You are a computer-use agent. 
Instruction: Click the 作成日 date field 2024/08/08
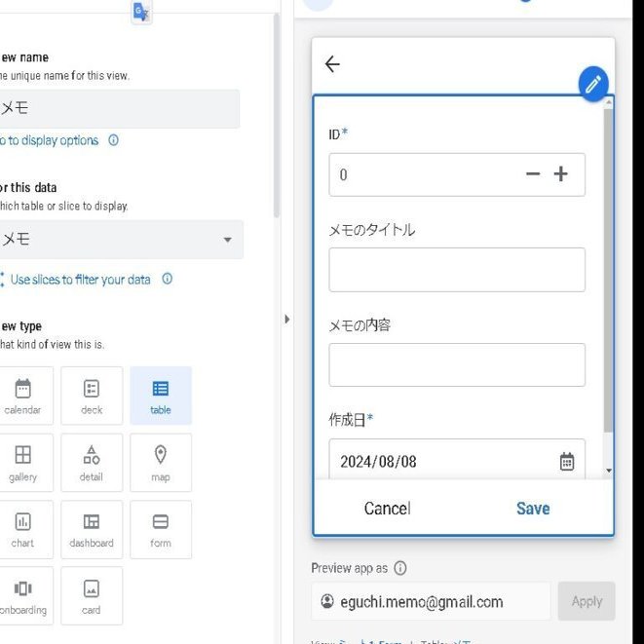457,459
